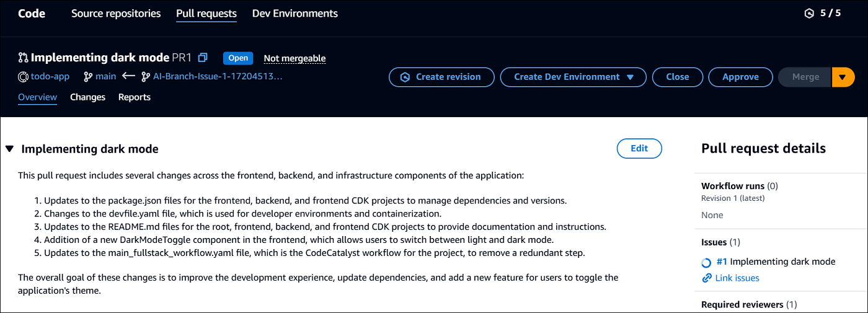Click the Edit button for the description
Viewport: 868px width, 313px height.
pyautogui.click(x=639, y=148)
